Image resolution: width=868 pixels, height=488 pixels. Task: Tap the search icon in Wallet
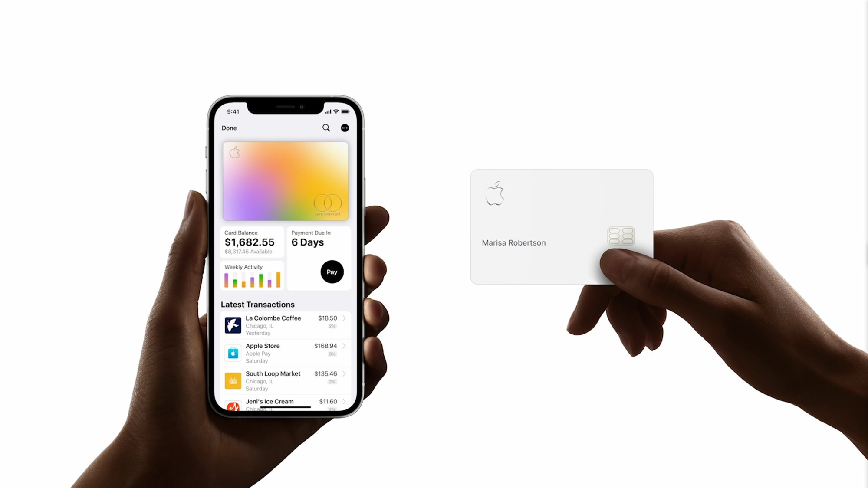pyautogui.click(x=327, y=128)
